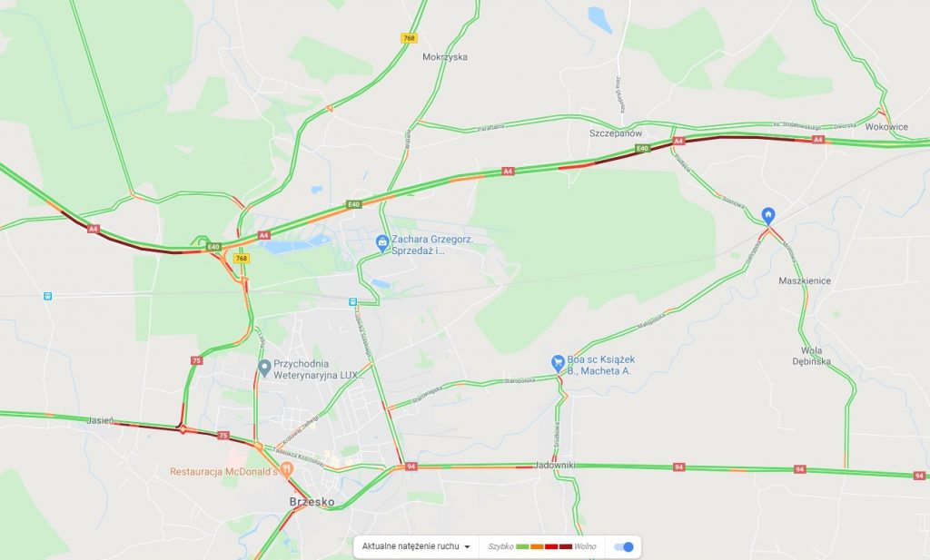Screen dimensions: 930x560
Task: Select the McDonald's restaurant fork-knife marker
Action: tap(286, 470)
